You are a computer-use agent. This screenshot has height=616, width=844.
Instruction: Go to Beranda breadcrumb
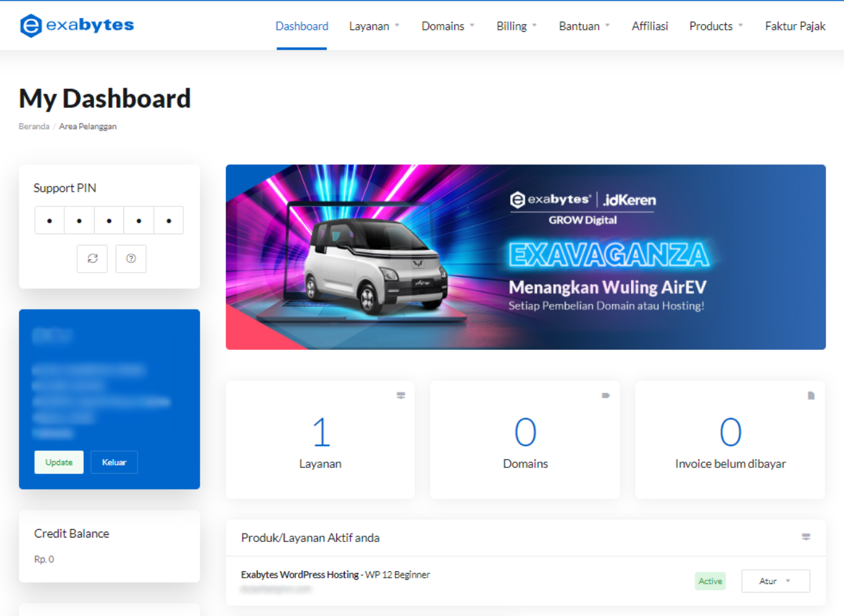34,127
